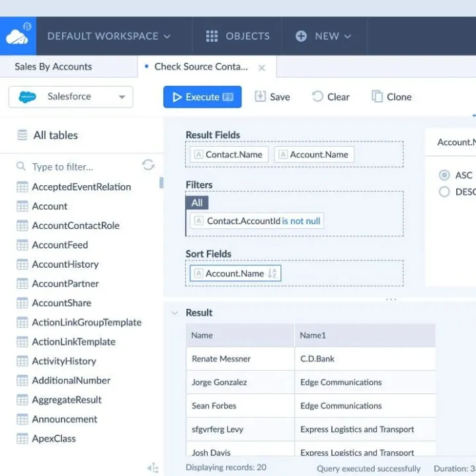
Task: Click the table list scrollbar thumb
Action: (161, 182)
